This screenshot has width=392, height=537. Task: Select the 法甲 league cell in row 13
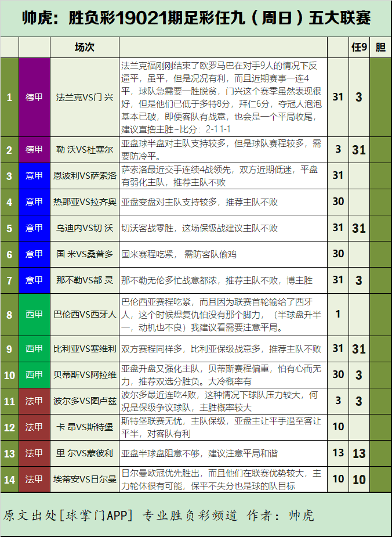(x=34, y=453)
